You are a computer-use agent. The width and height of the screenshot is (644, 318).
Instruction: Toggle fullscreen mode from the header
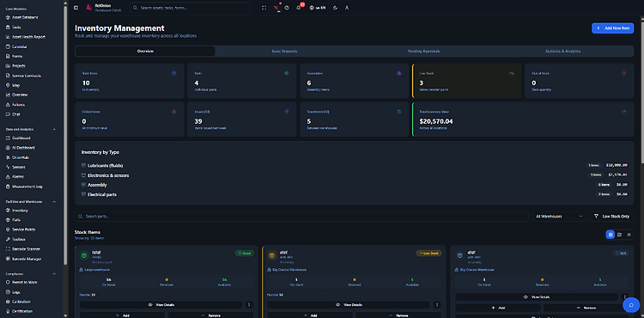tap(264, 8)
